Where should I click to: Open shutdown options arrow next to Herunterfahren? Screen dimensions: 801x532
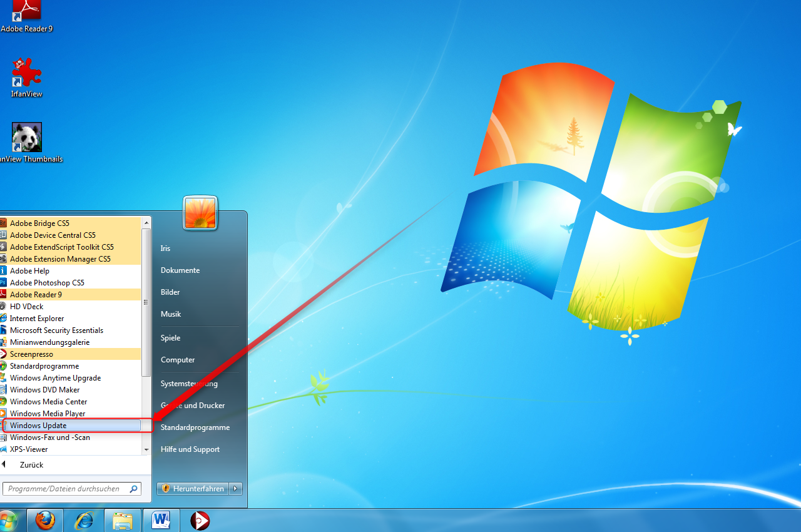click(235, 488)
